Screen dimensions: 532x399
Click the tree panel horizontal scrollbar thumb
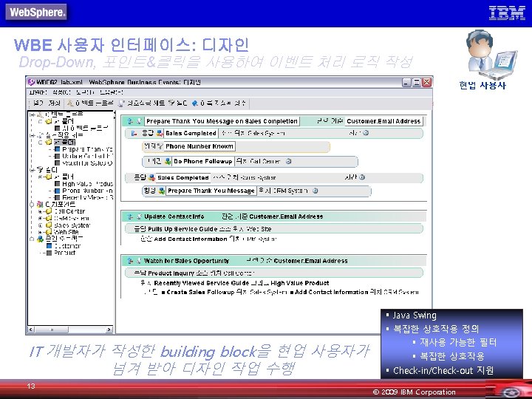tap(52, 330)
